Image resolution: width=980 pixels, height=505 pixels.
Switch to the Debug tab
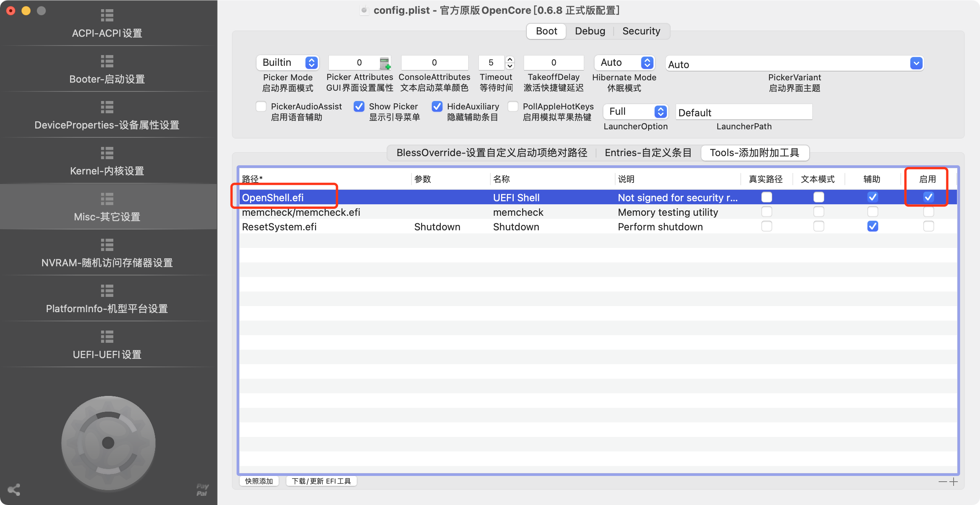tap(590, 31)
